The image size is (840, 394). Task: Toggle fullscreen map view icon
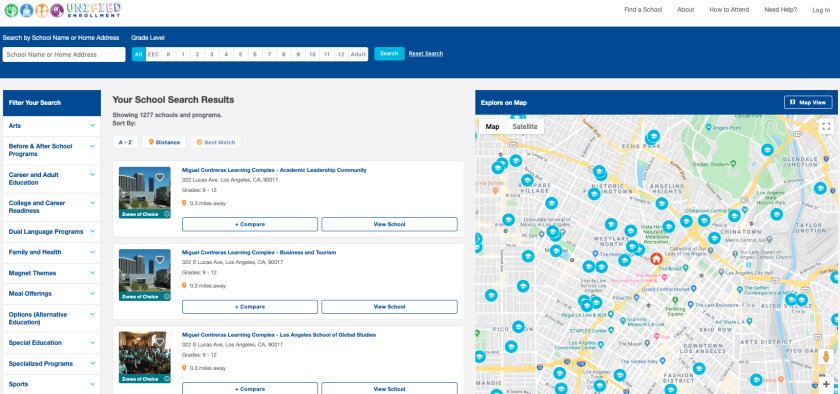coord(826,127)
